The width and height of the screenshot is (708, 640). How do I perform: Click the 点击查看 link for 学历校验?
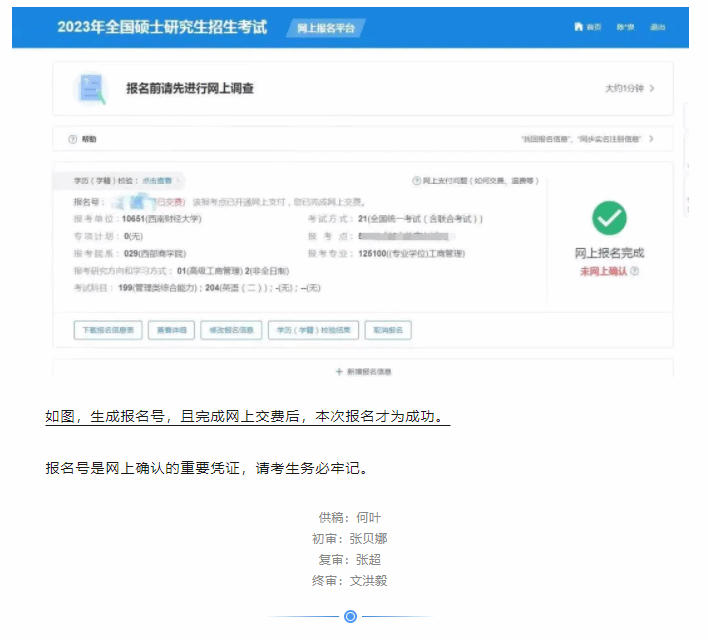(150, 181)
